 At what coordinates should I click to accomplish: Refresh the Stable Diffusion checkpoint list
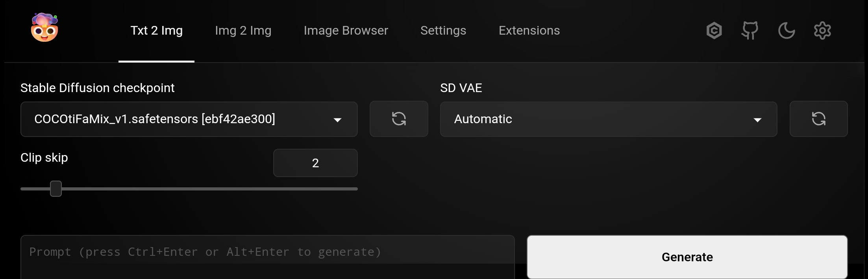point(399,119)
